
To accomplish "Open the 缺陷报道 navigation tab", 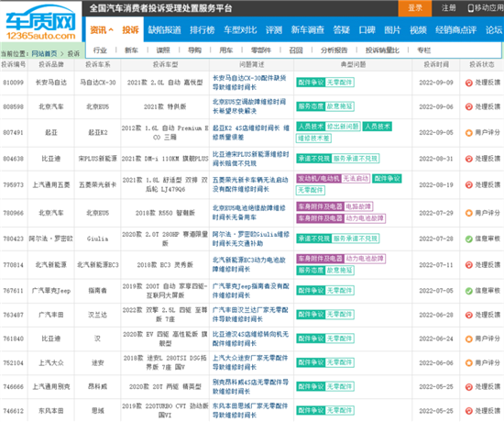I will pyautogui.click(x=164, y=30).
